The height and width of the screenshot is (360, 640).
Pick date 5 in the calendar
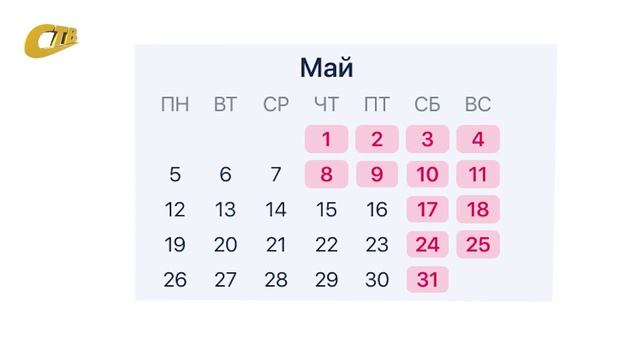pyautogui.click(x=175, y=174)
